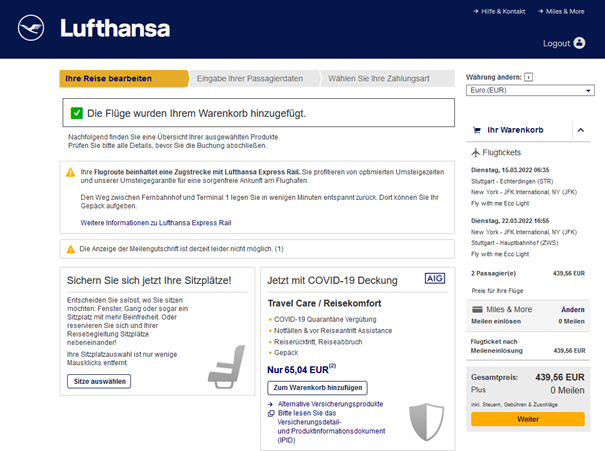The image size is (605, 451).
Task: Click the grey seat illustration
Action: point(227,367)
